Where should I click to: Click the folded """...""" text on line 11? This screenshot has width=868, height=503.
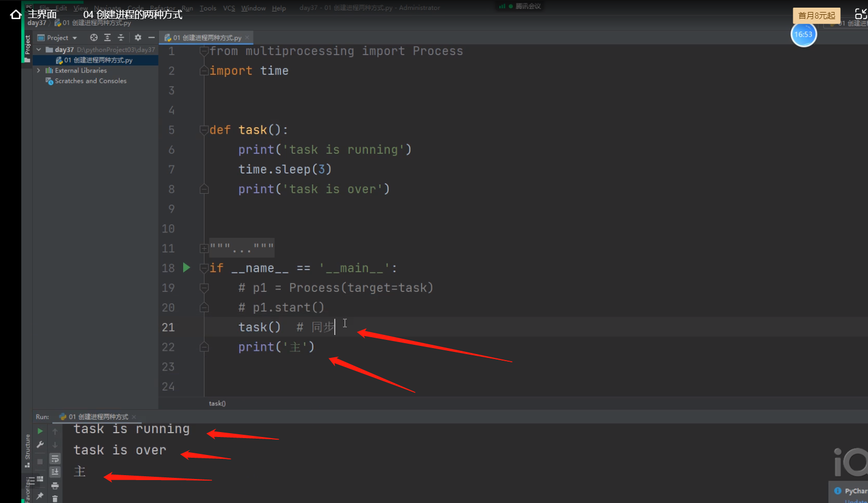click(x=242, y=248)
